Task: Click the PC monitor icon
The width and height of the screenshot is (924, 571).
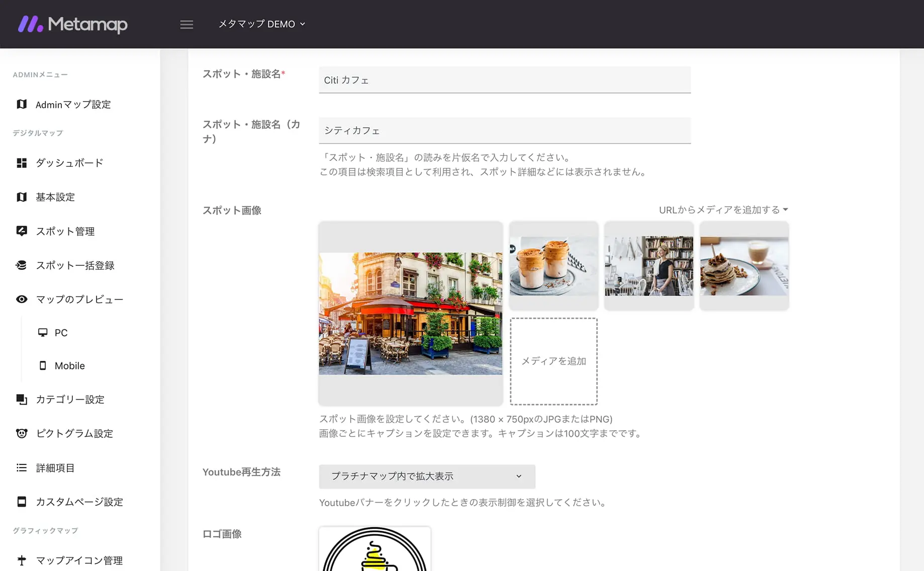Action: coord(43,332)
